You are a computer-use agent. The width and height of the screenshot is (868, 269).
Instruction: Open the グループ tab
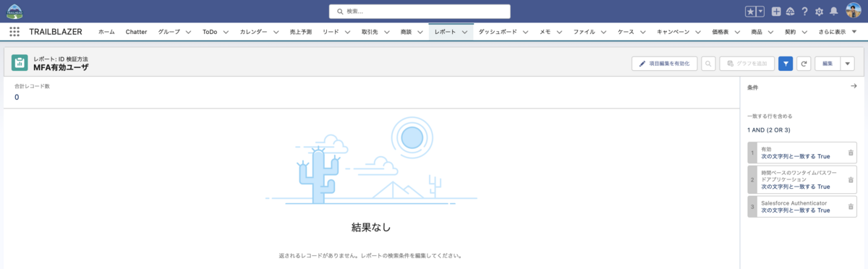coord(169,32)
